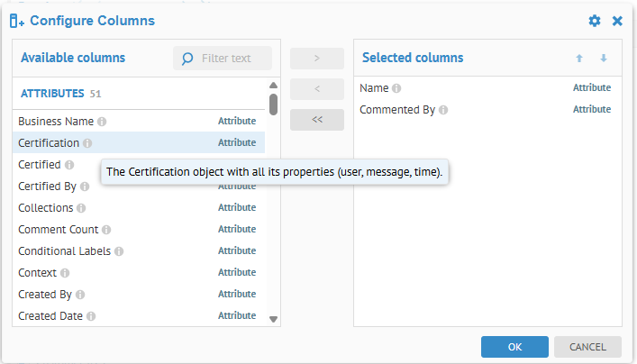637x364 pixels.
Task: Move selected column up with arrow icon
Action: (579, 59)
